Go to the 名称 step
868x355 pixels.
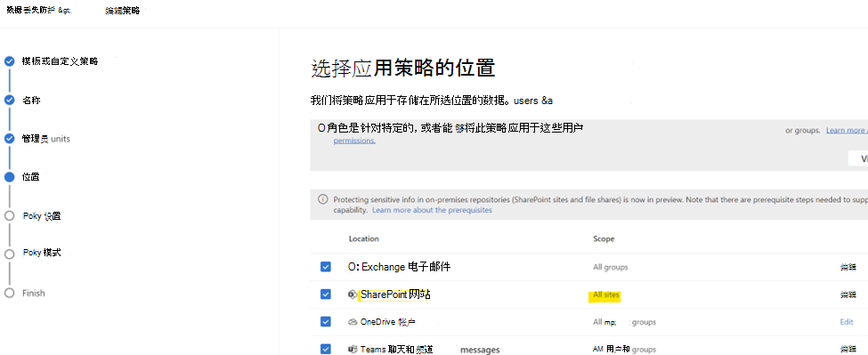[31, 100]
